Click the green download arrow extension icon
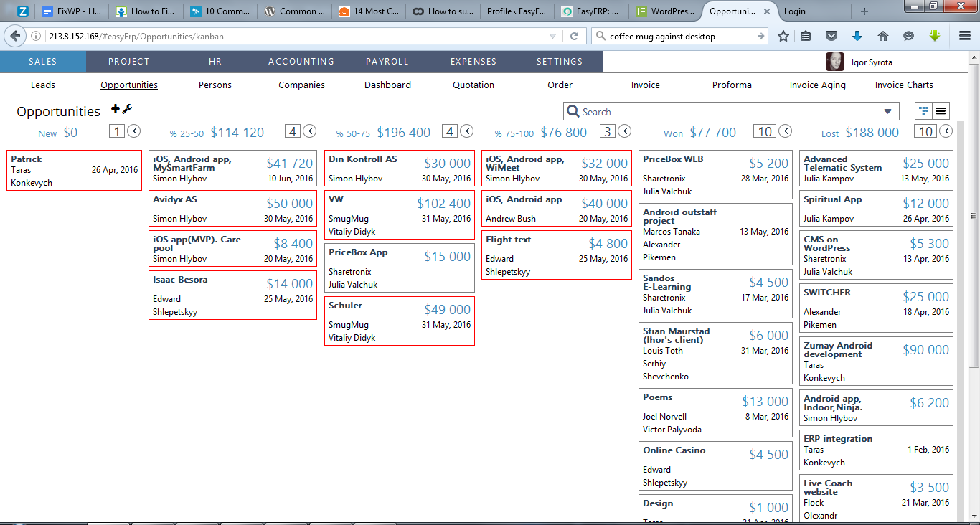Image resolution: width=980 pixels, height=525 pixels. pos(934,36)
